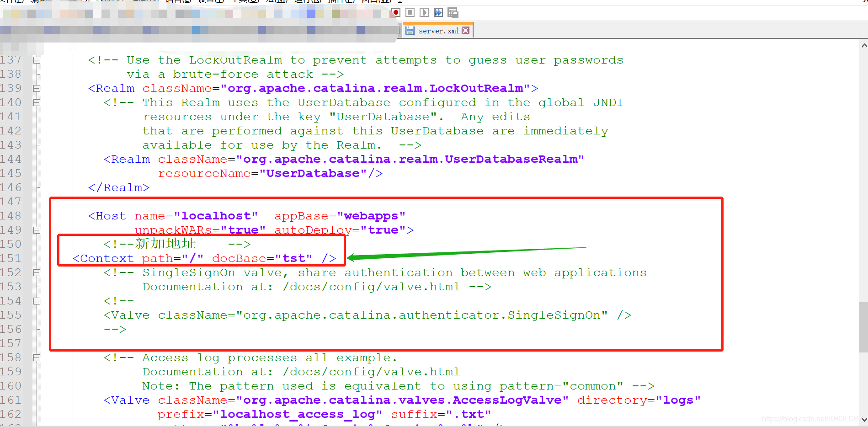
Task: Click "brute-force attack" comment text on line 138
Action: (243, 74)
